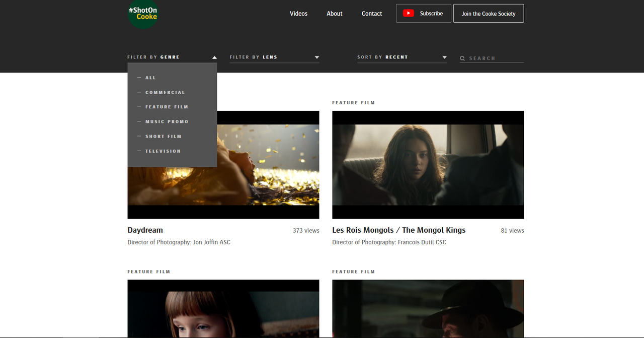
Task: Select the Short Film genre option
Action: [164, 137]
